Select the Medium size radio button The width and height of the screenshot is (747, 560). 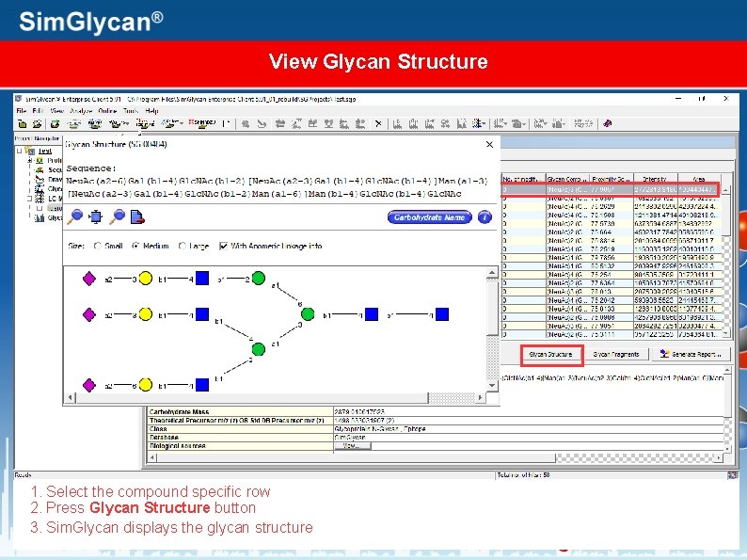coord(135,246)
